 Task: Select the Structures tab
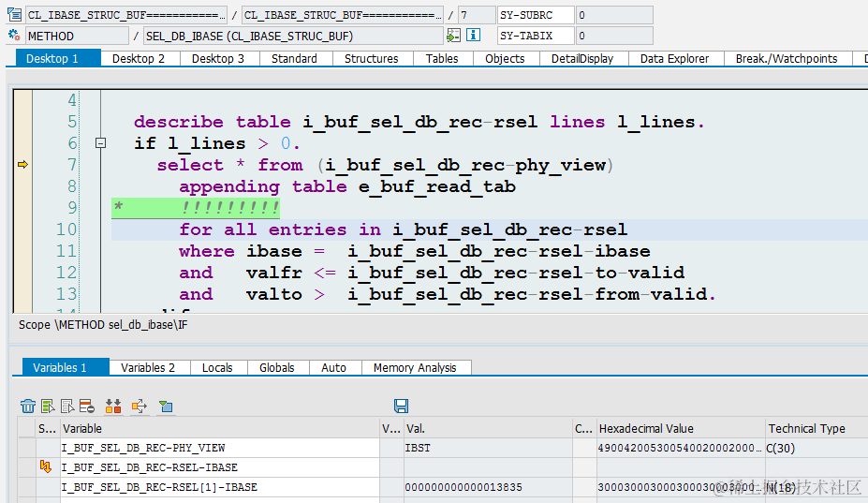click(x=372, y=59)
